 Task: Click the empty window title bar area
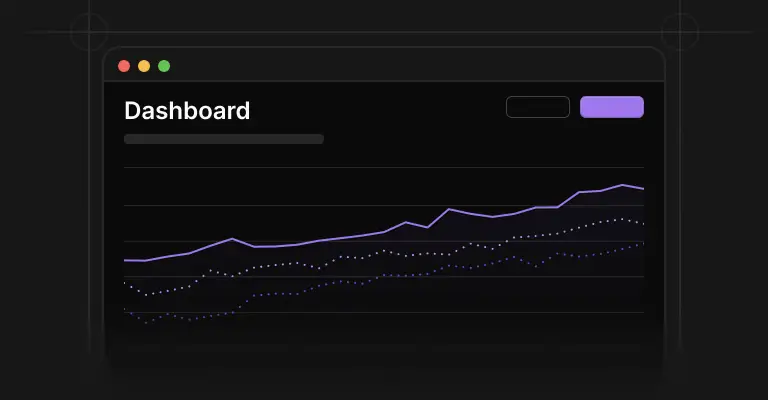click(x=416, y=66)
